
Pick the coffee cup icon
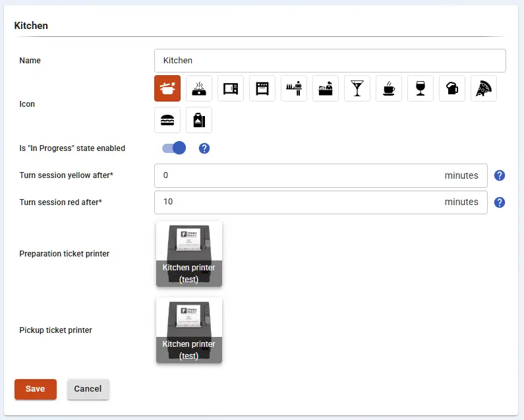coord(389,88)
